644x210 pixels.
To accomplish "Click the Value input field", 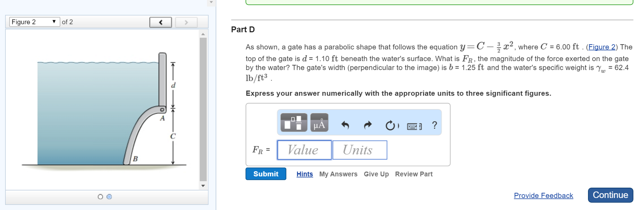I will [x=303, y=150].
